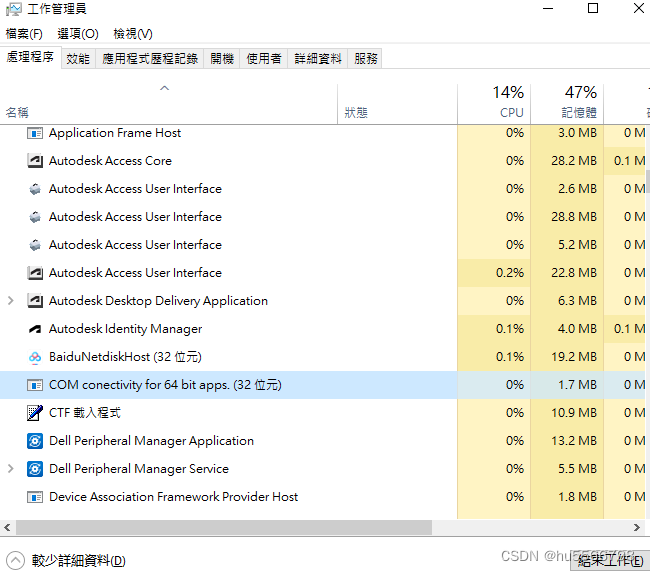Select the Autodesk Access Core row name
The height and width of the screenshot is (571, 650).
[110, 161]
